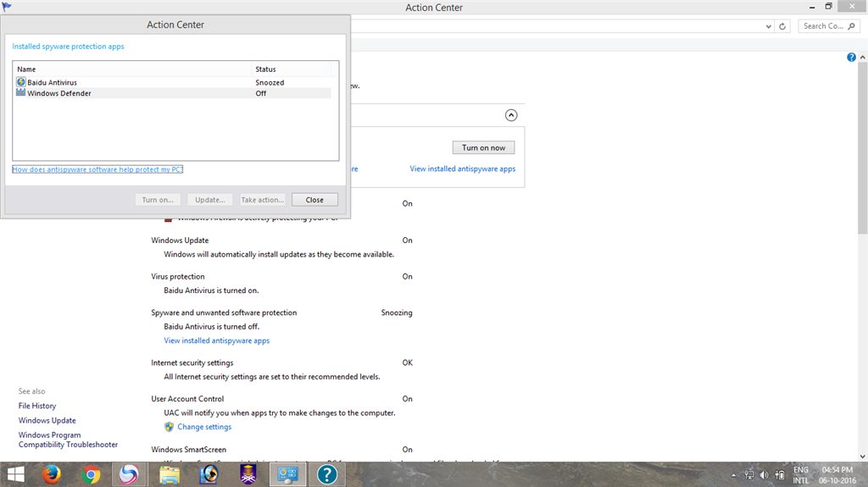Click the network icon in system tray
Viewport: 868px width, 487px height.
(x=749, y=475)
